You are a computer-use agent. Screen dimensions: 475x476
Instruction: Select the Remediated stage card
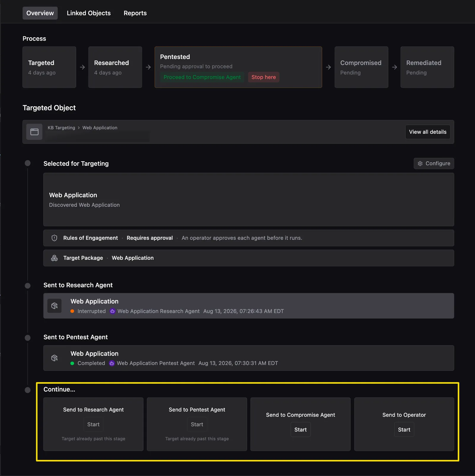pyautogui.click(x=427, y=67)
